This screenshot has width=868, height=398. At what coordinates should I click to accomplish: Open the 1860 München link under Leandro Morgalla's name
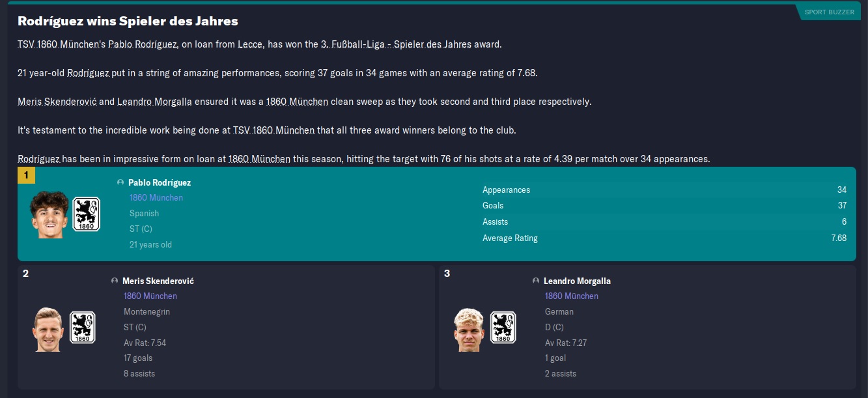[x=572, y=296]
